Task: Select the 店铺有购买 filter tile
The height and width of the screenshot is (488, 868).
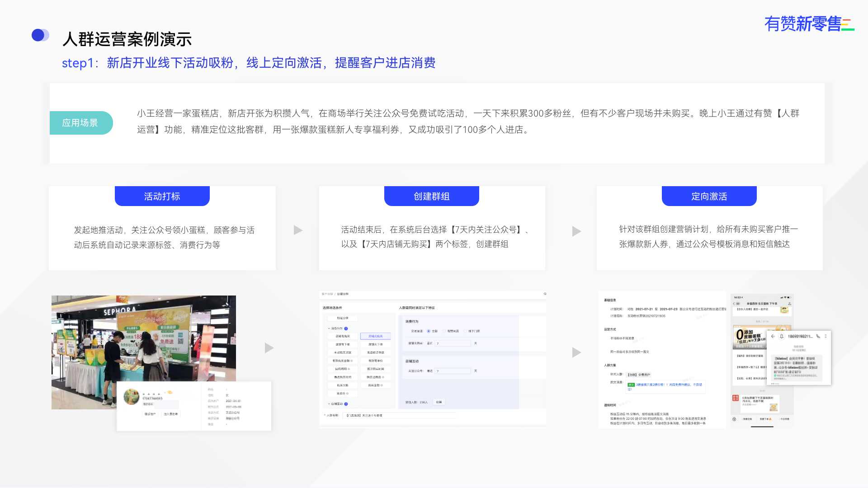Action: (343, 336)
